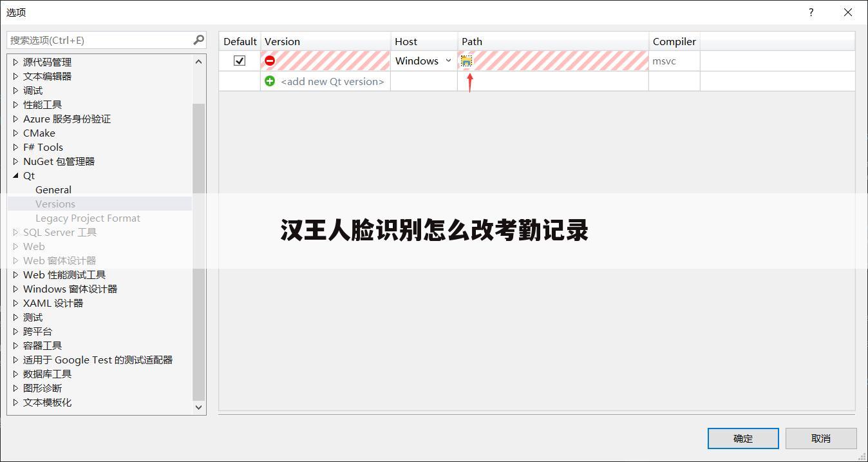Click the 取消 button
The image size is (868, 462).
point(821,438)
